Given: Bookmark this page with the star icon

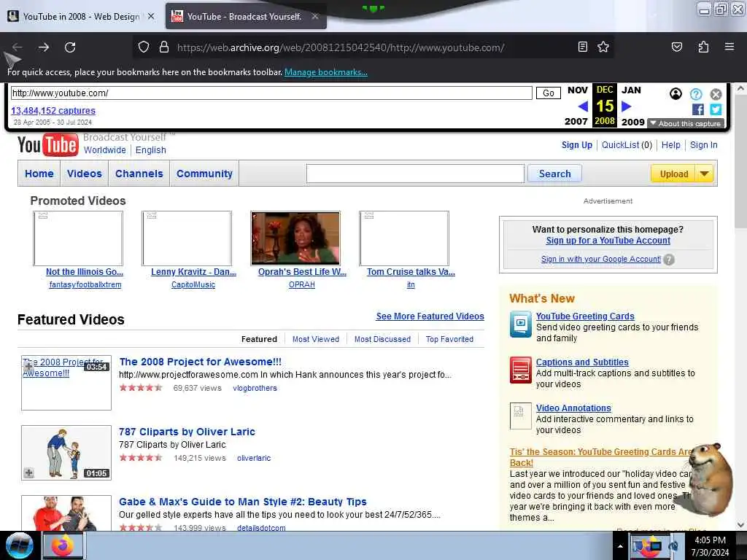Looking at the screenshot, I should (603, 47).
